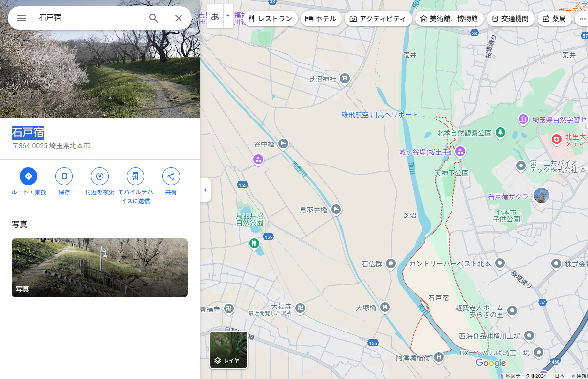Click the 共有 share icon
This screenshot has width=588, height=379.
171,176
